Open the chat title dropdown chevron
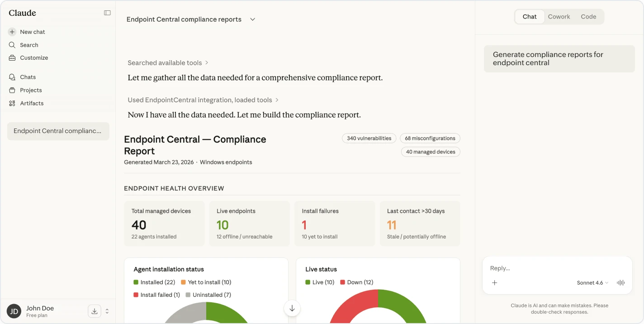Screen dimensions: 644x324 click(x=253, y=19)
